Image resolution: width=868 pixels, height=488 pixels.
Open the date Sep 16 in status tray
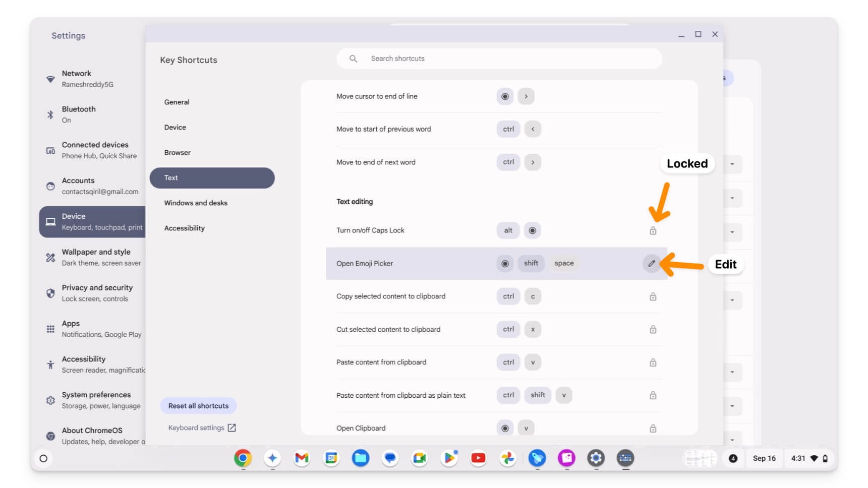[764, 458]
